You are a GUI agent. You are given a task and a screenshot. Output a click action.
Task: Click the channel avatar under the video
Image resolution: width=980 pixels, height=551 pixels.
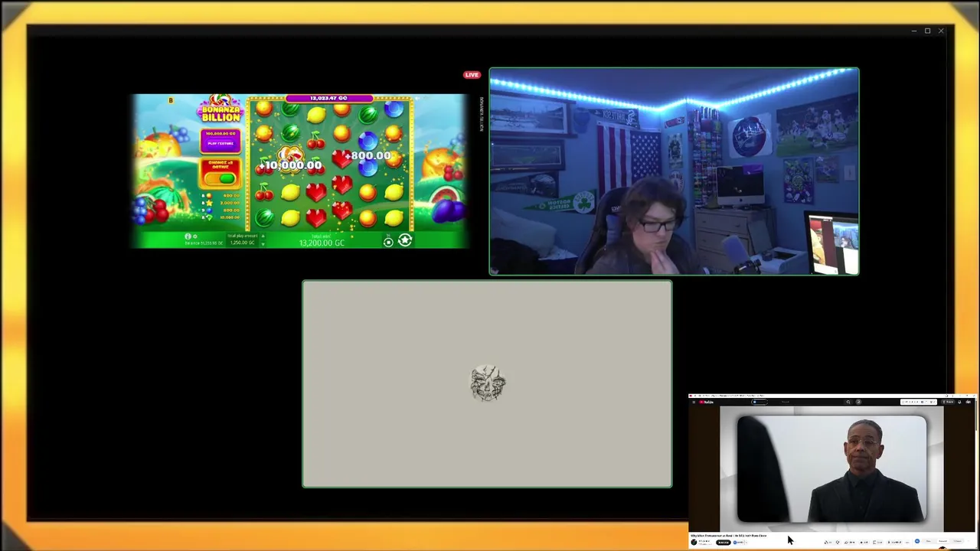point(694,542)
